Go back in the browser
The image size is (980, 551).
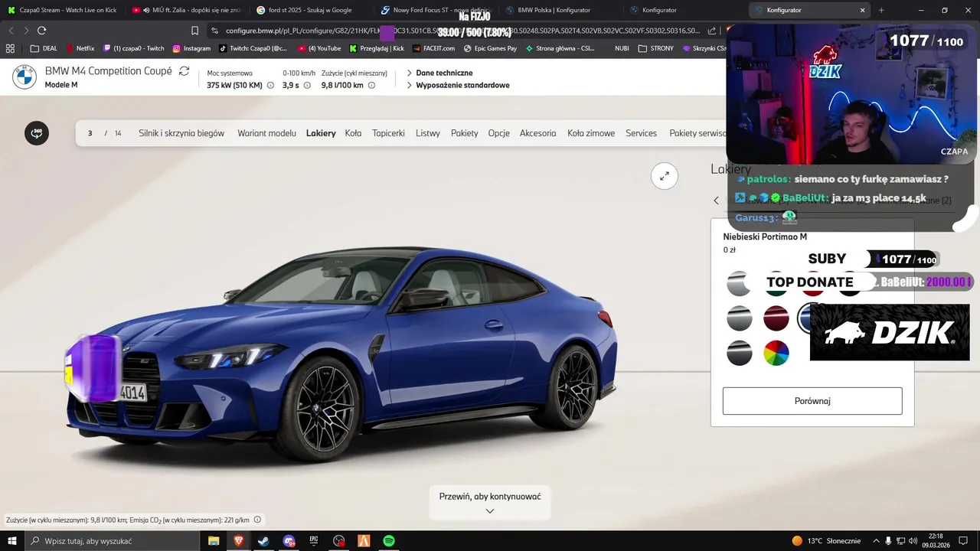(x=11, y=31)
